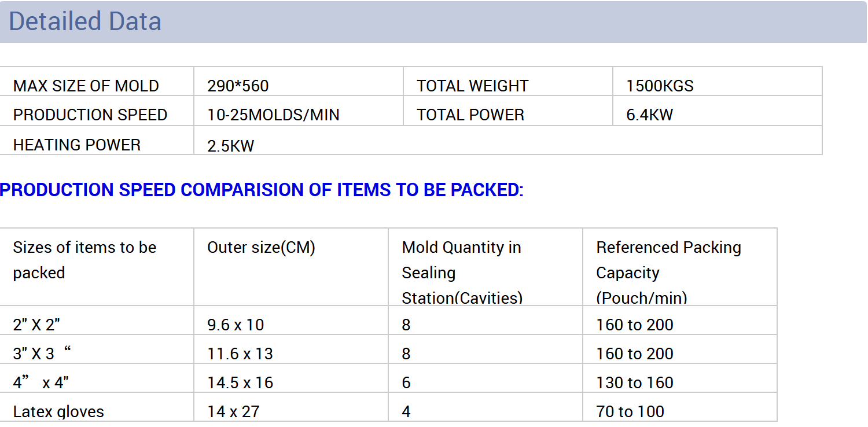868x427 pixels.
Task: Click the Latex gloves row label
Action: point(58,411)
